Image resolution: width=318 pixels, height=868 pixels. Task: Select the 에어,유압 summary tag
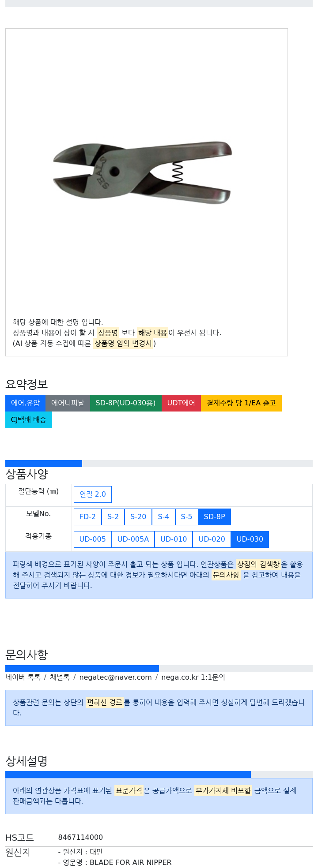click(x=25, y=403)
